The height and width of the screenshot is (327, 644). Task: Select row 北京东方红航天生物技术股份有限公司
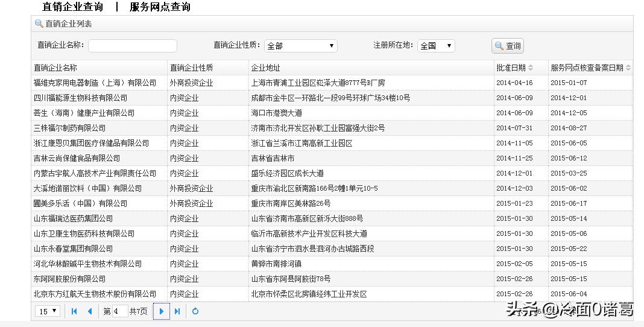point(332,294)
